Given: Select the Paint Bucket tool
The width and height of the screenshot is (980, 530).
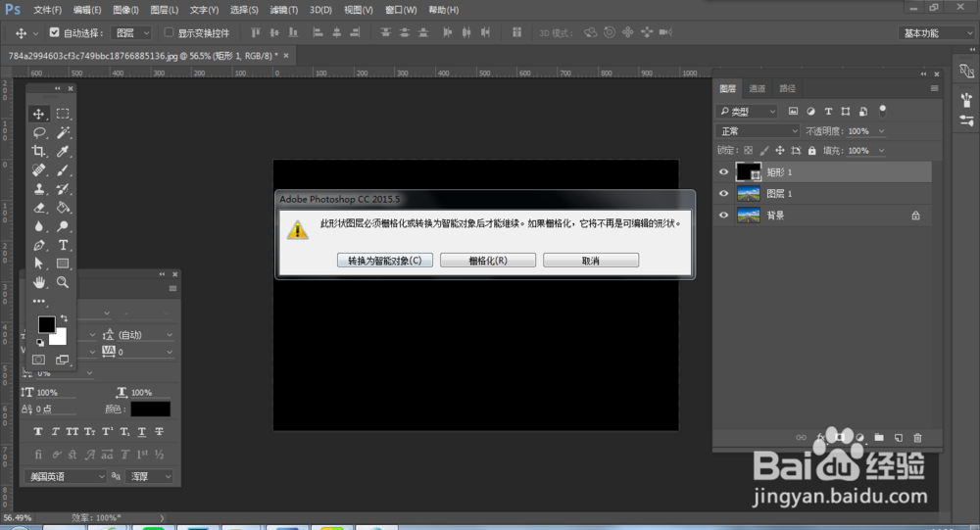Looking at the screenshot, I should 63,208.
